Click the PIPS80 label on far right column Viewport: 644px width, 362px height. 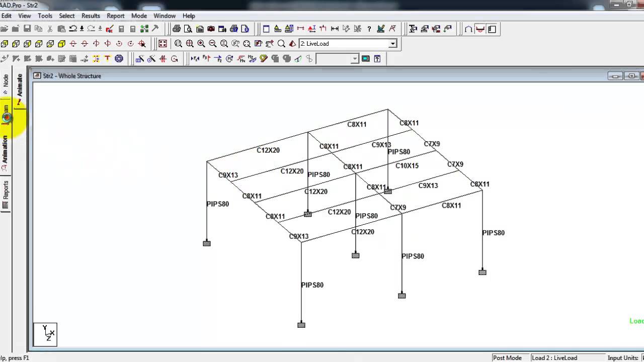tap(494, 232)
